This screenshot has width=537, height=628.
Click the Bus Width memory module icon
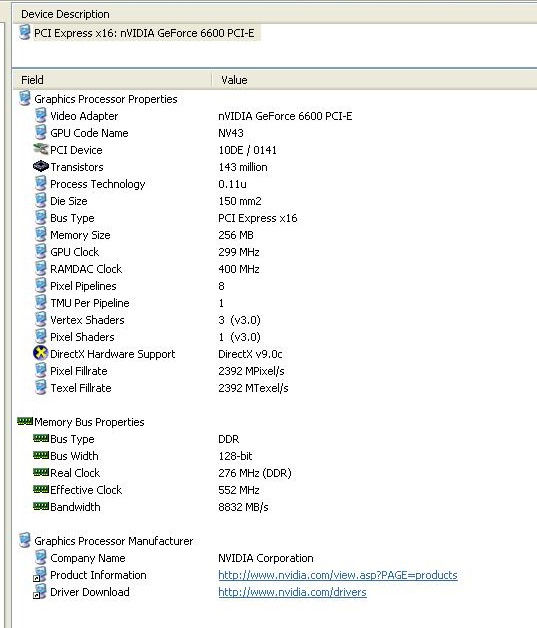click(40, 455)
